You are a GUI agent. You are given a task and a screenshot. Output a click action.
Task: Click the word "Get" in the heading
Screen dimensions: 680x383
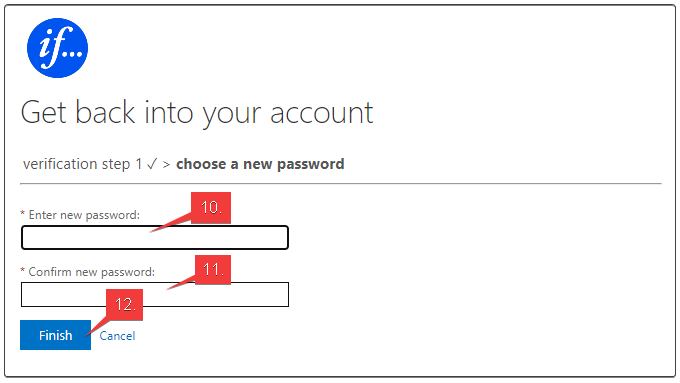pyautogui.click(x=43, y=112)
